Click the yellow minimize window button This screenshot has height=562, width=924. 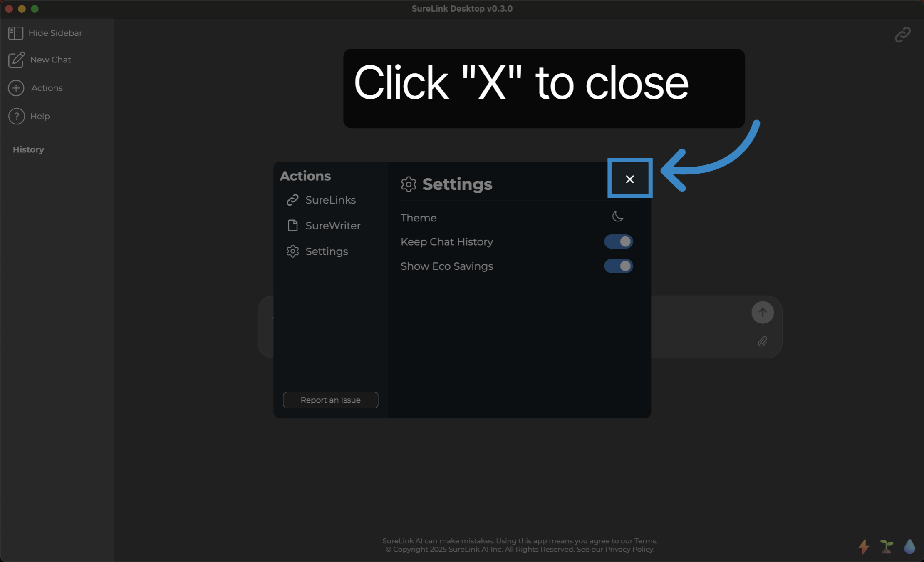tap(22, 9)
